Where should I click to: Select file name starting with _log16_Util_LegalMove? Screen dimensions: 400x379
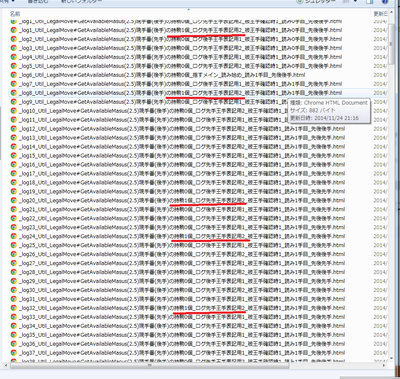pos(182,164)
